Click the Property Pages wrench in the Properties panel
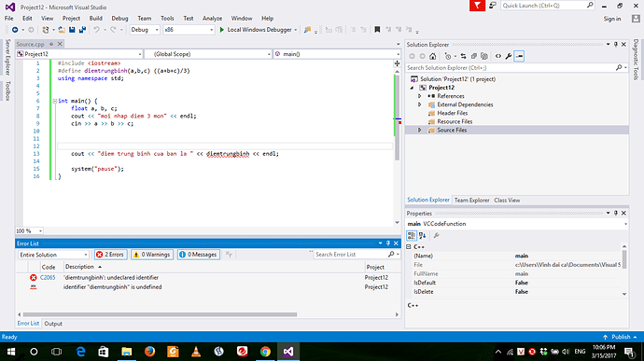 click(x=436, y=235)
